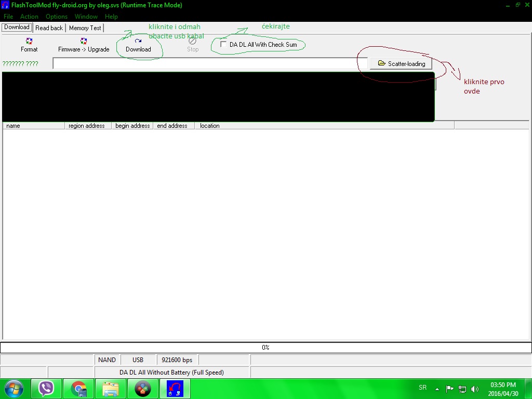Open the Action Center flag icon
The image size is (532, 399).
click(449, 389)
